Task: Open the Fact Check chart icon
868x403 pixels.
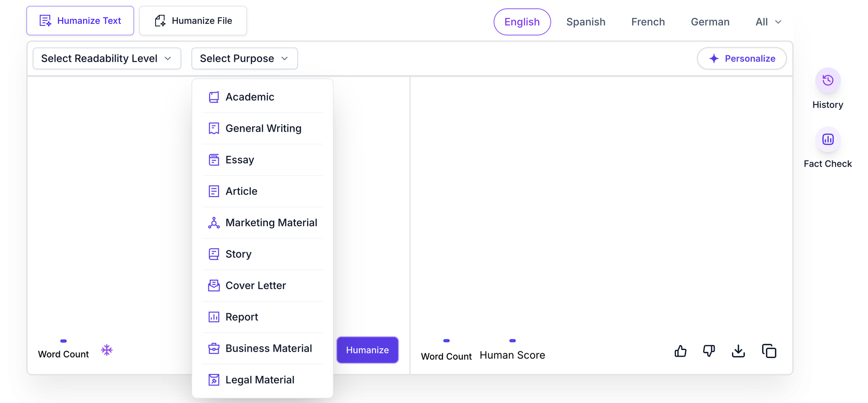Action: [x=828, y=139]
